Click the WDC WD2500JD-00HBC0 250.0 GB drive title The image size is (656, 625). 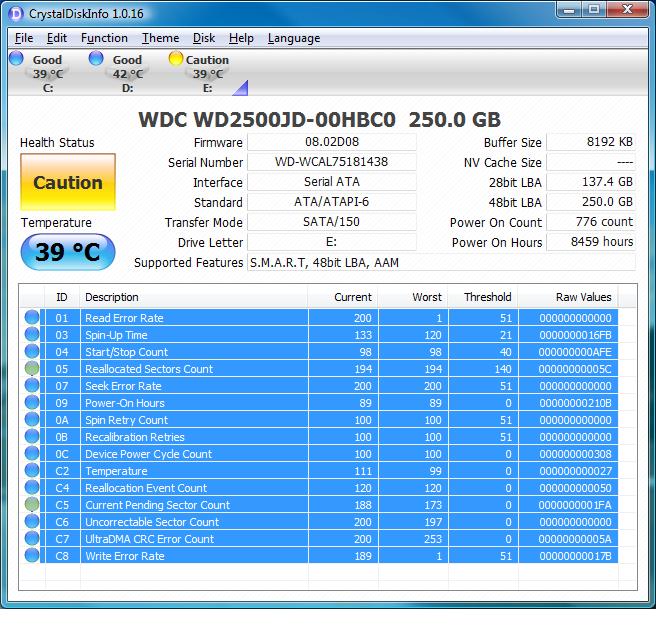pos(320,120)
